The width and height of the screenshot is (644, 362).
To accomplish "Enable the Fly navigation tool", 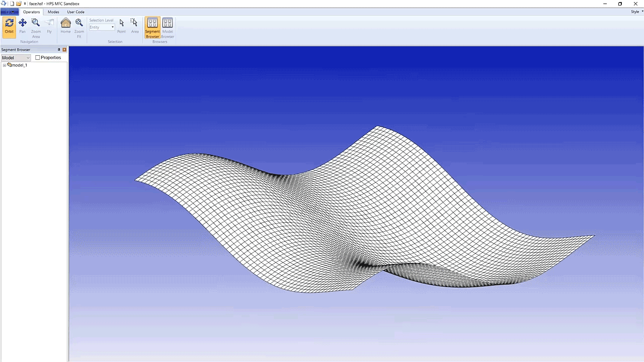I will tap(49, 27).
